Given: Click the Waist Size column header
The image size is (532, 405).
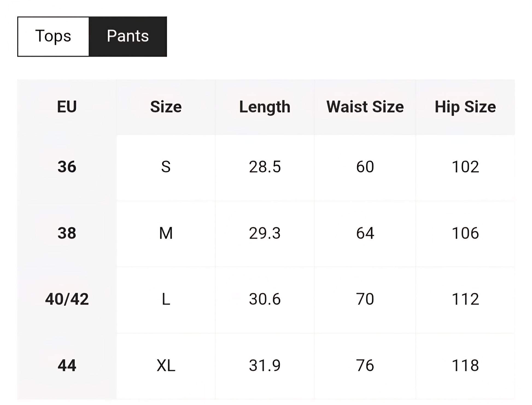Looking at the screenshot, I should click(x=365, y=107).
